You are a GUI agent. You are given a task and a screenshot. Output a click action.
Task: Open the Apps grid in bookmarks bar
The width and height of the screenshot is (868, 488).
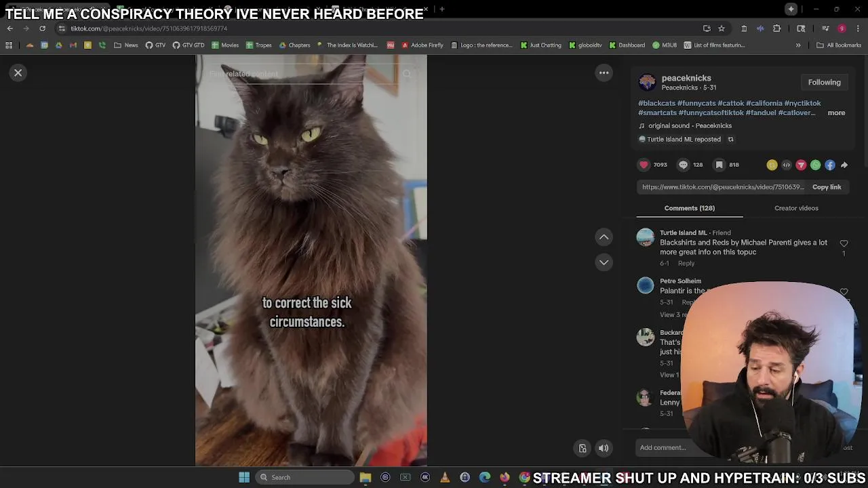point(9,45)
